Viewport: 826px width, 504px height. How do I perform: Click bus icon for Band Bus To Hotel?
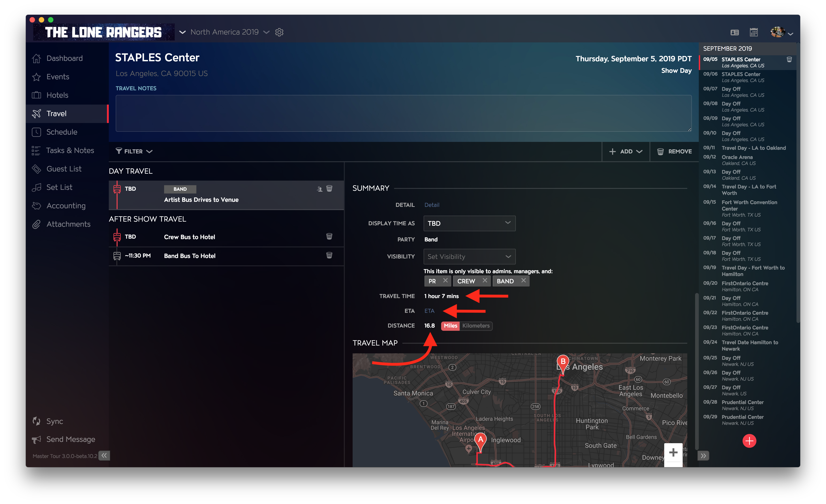[x=117, y=256]
